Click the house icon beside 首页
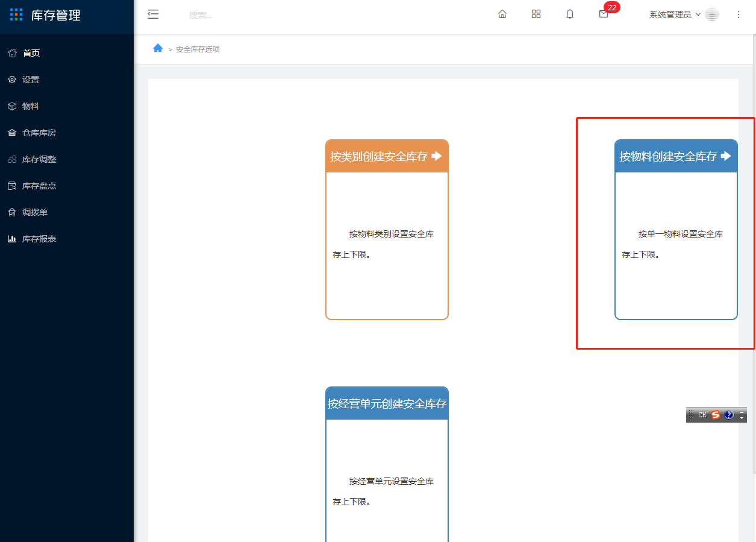Screen dimensions: 756x542 pyautogui.click(x=12, y=53)
